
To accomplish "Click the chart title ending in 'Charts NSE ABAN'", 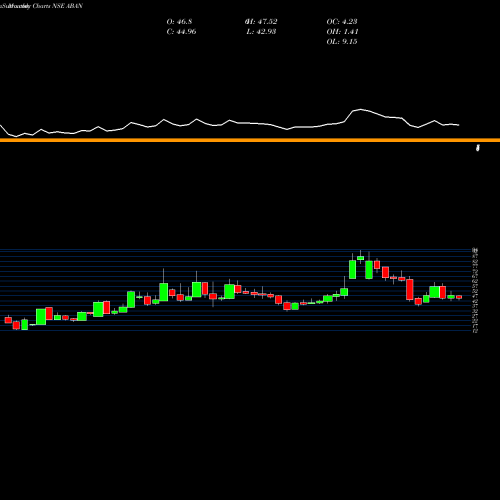I will point(41,6).
